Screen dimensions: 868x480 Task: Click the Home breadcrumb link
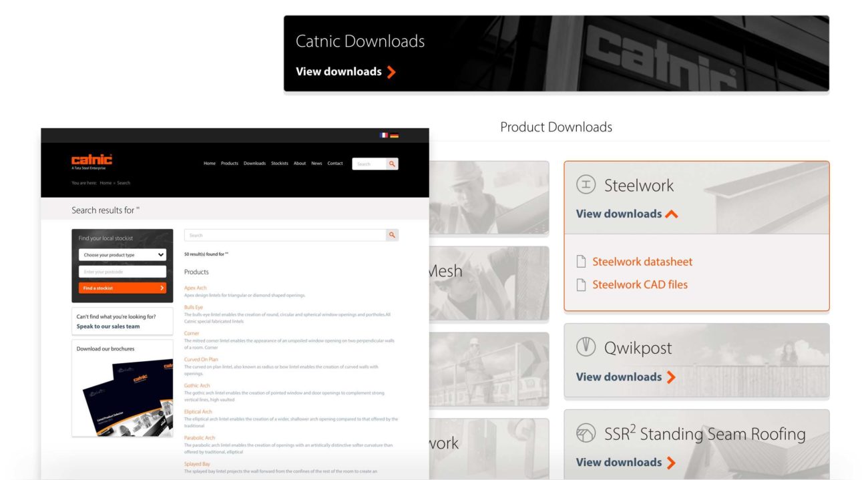click(x=105, y=183)
